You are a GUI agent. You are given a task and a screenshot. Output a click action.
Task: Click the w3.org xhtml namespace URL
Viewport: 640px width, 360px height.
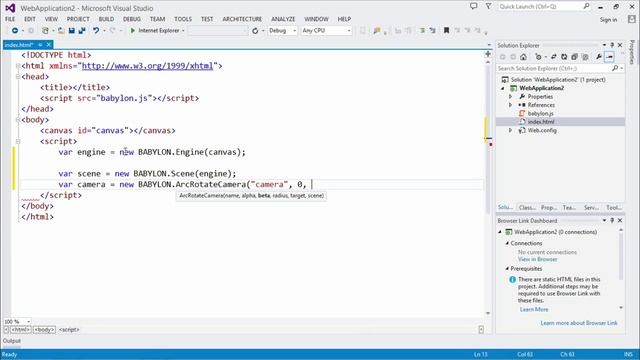pos(147,66)
